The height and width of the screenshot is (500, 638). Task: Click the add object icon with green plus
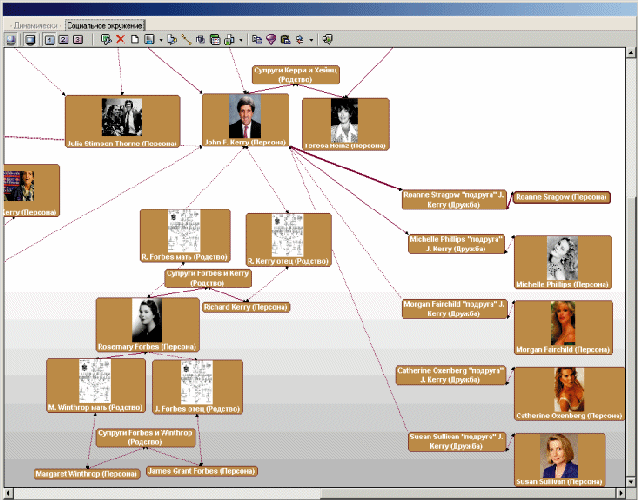[x=106, y=39]
